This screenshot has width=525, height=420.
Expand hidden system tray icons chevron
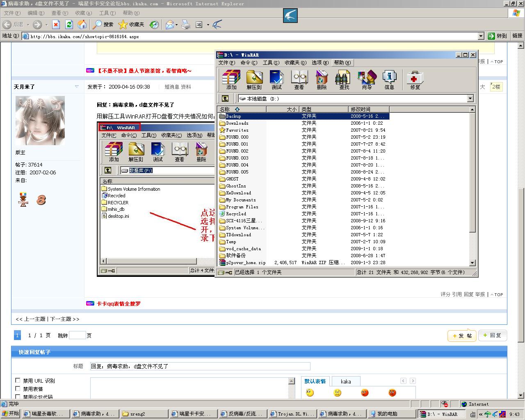pos(481,414)
